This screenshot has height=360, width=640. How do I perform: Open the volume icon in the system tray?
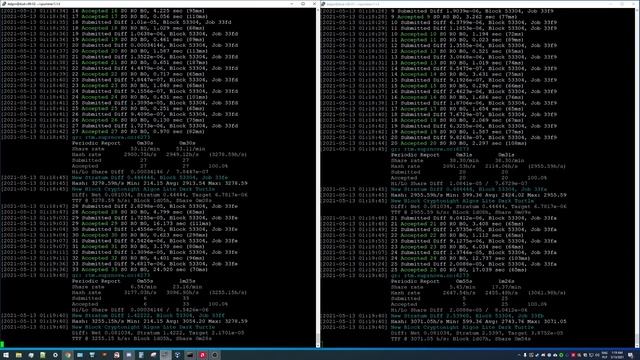point(597,355)
